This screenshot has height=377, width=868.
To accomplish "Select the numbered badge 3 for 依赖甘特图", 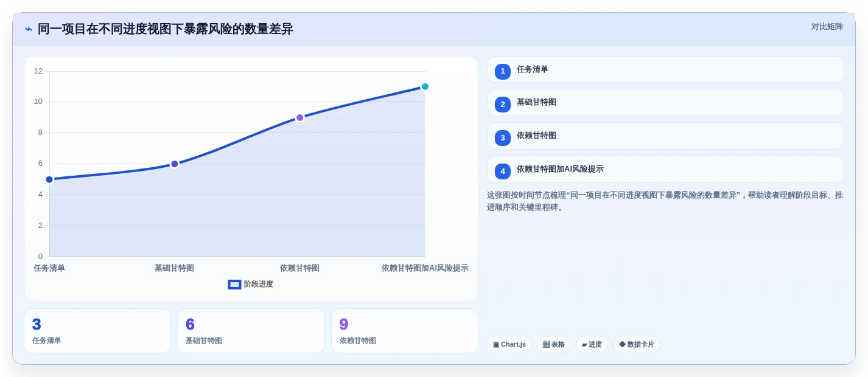I will point(503,138).
